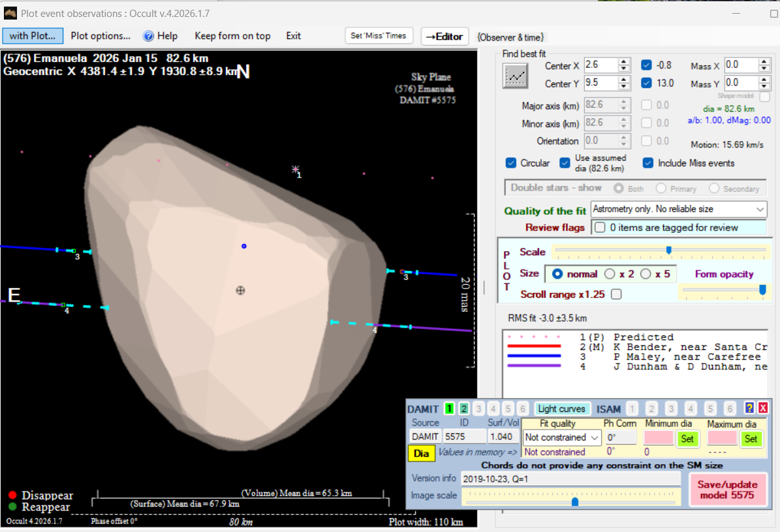Open the with Plot... menu

point(32,36)
